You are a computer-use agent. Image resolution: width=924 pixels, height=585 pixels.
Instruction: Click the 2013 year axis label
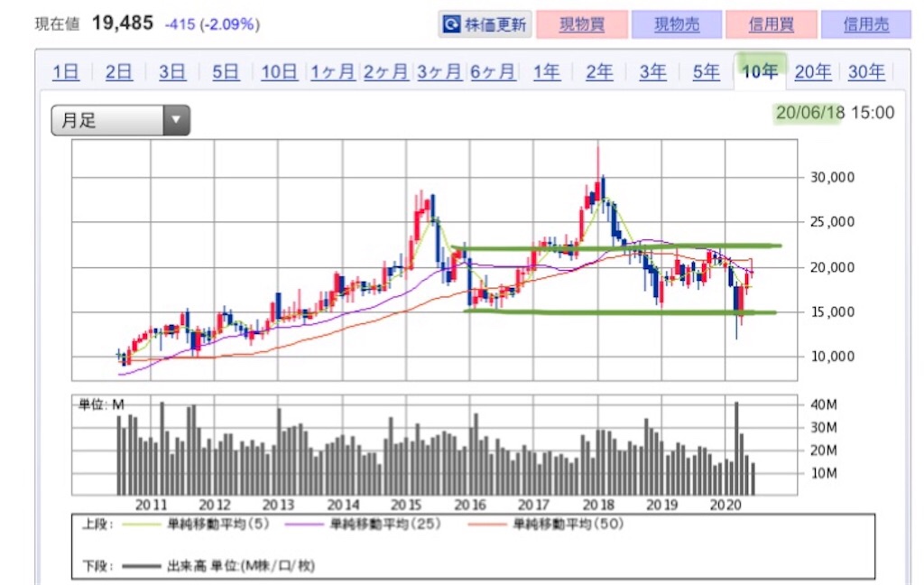(x=278, y=506)
